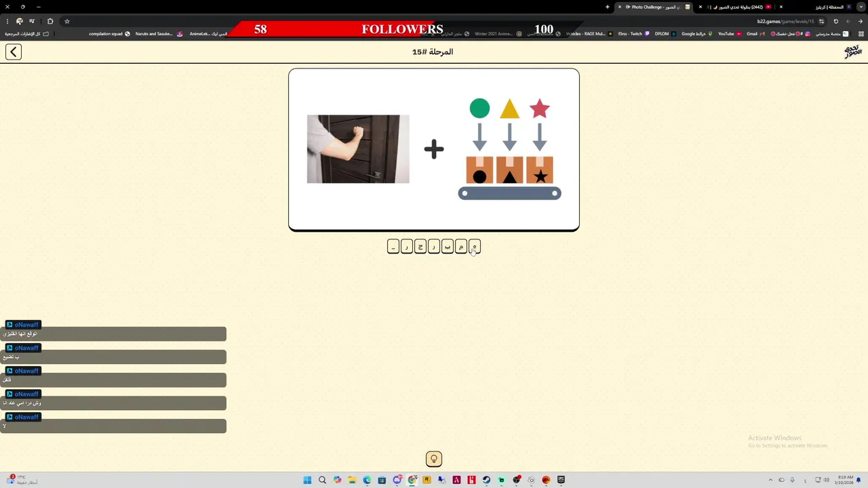Show hidden system tray icons chevron
The height and width of the screenshot is (488, 868).
pyautogui.click(x=770, y=480)
